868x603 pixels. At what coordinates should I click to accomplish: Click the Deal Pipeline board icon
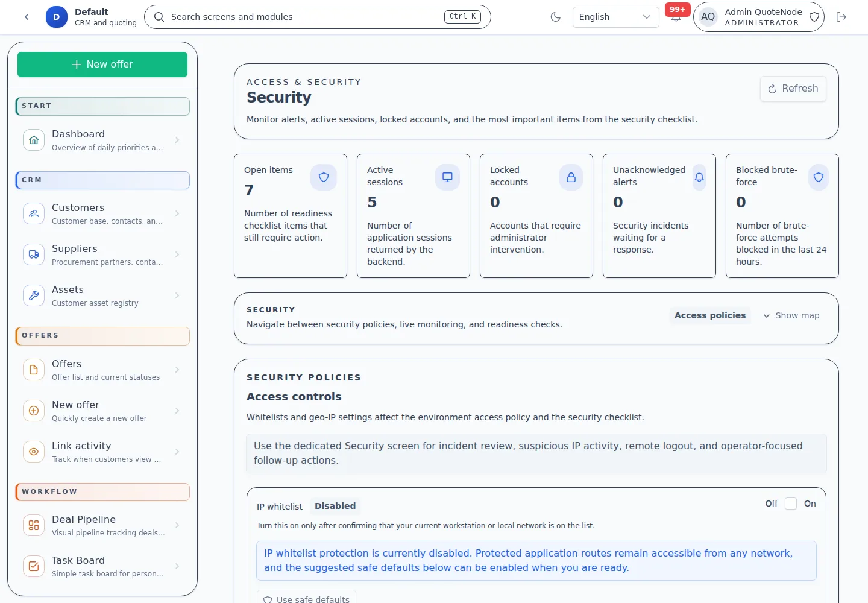(x=34, y=525)
